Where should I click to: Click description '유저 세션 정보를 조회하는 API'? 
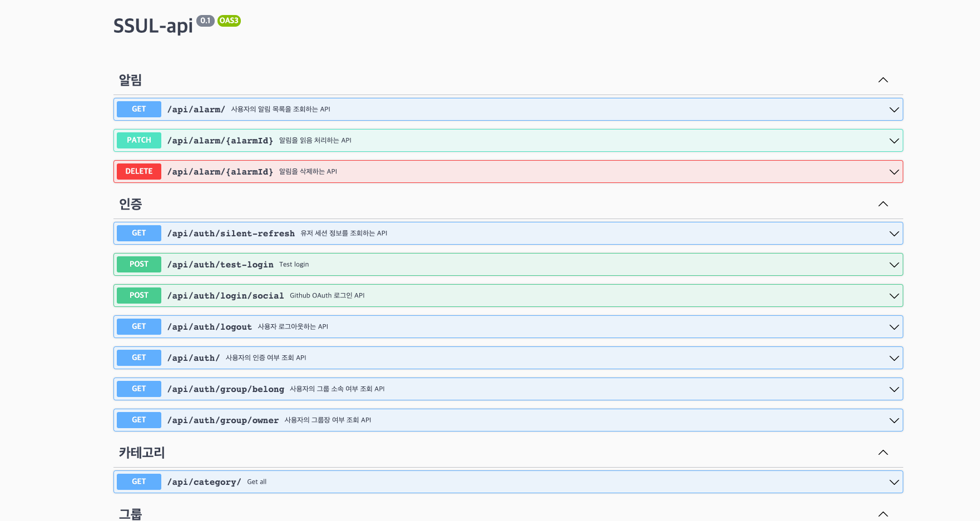coord(344,233)
